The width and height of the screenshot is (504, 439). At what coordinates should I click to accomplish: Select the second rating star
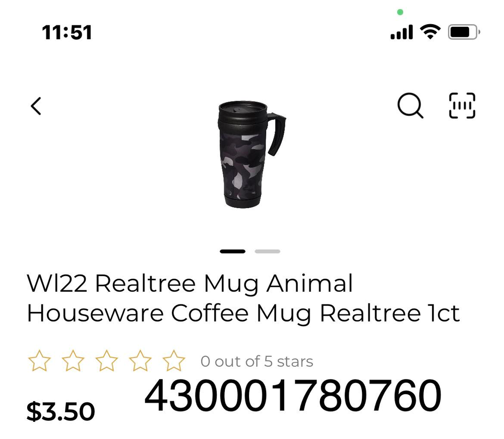point(73,361)
